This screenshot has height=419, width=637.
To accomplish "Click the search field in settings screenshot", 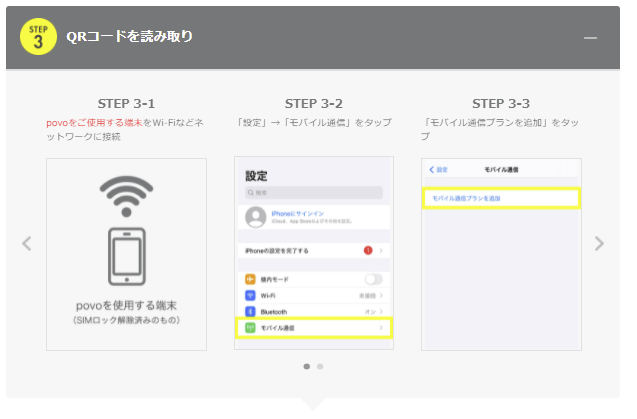I will (314, 192).
